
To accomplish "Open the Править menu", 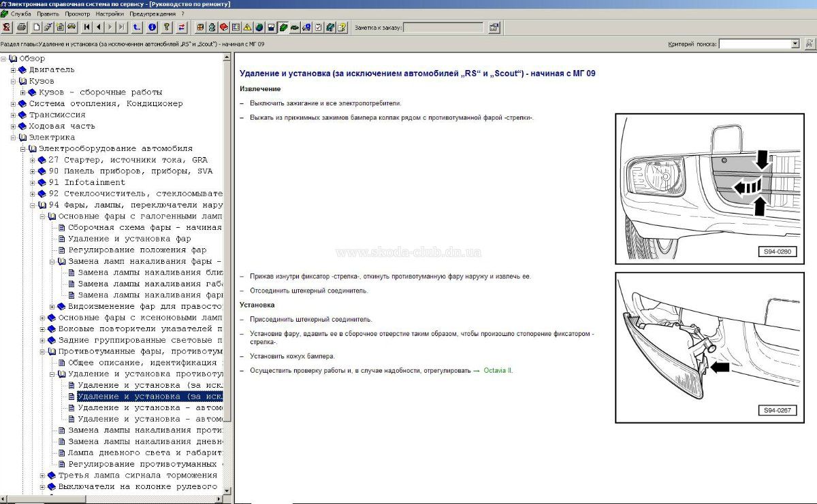I will tap(48, 14).
